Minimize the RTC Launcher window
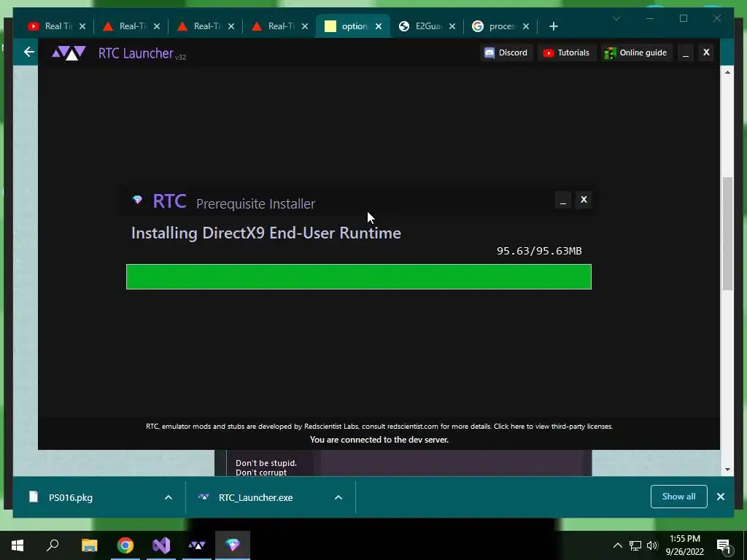Screen dimensions: 747x560 tap(686, 52)
